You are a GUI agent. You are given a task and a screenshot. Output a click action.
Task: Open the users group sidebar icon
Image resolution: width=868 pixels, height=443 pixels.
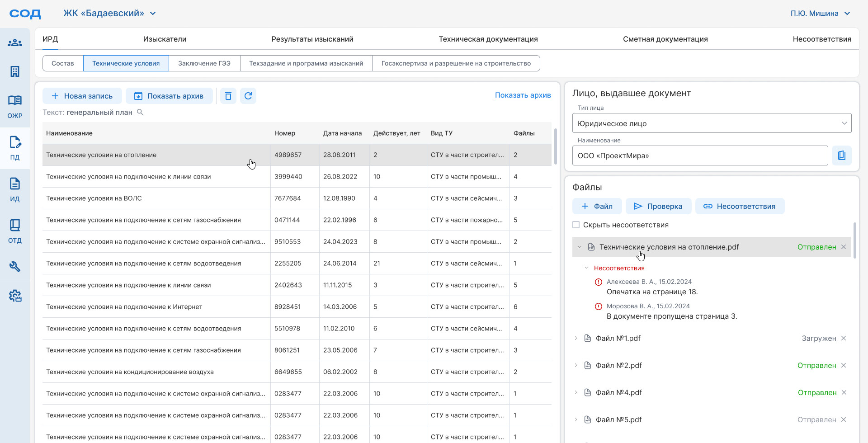[15, 43]
